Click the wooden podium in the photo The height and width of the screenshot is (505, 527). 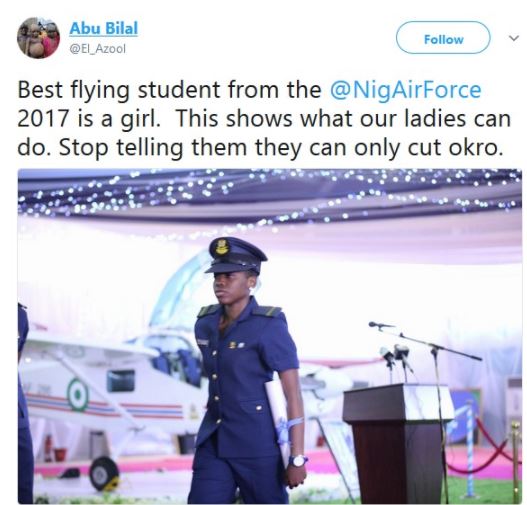[398, 444]
